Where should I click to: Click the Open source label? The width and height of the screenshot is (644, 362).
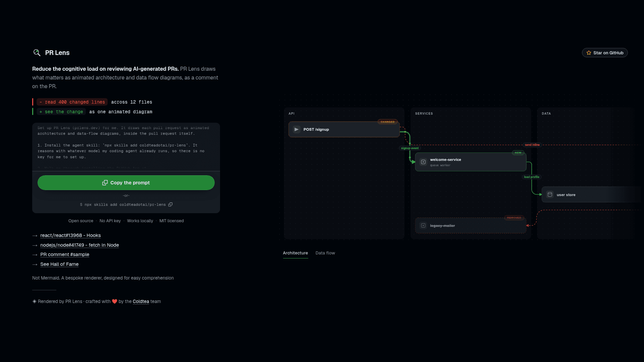[x=81, y=221]
